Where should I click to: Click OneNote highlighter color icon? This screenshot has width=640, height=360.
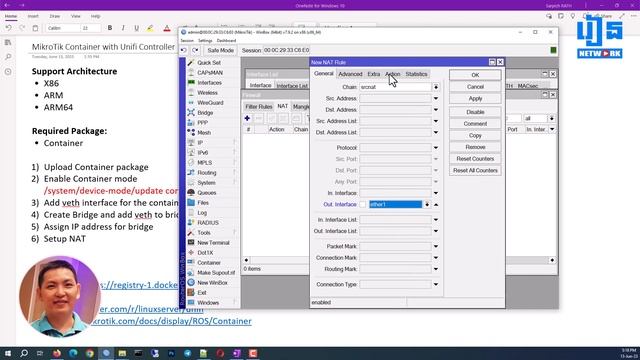150,28
